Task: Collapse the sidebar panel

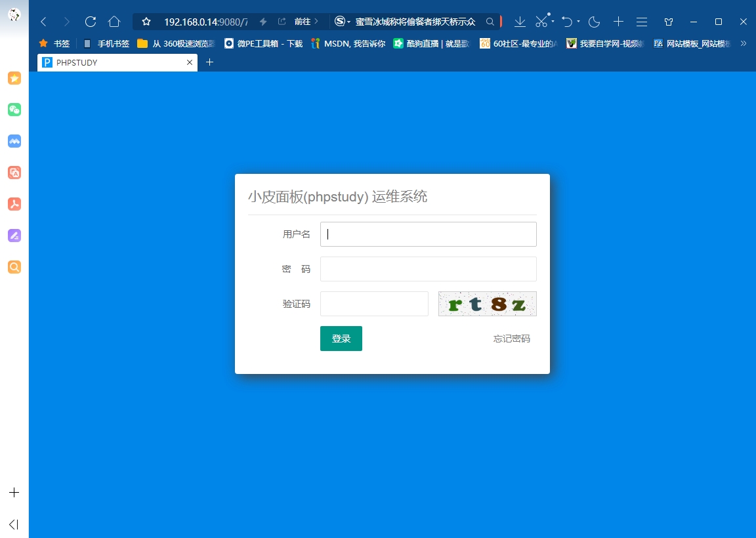Action: (14, 524)
